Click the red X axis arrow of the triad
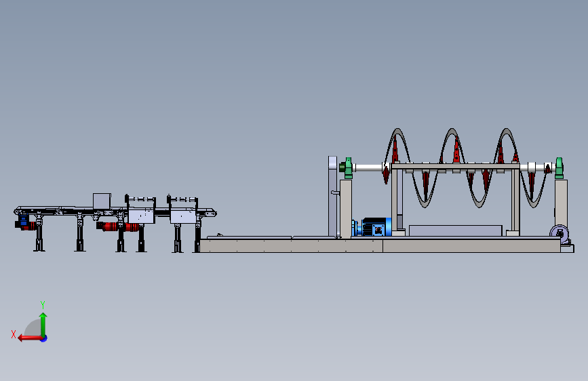 [x=30, y=338]
